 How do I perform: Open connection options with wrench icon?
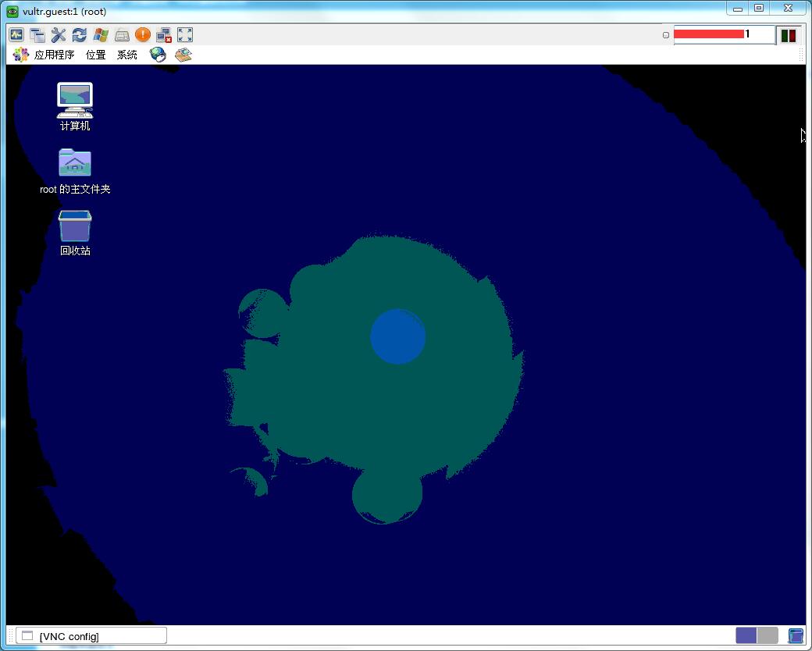[x=59, y=34]
